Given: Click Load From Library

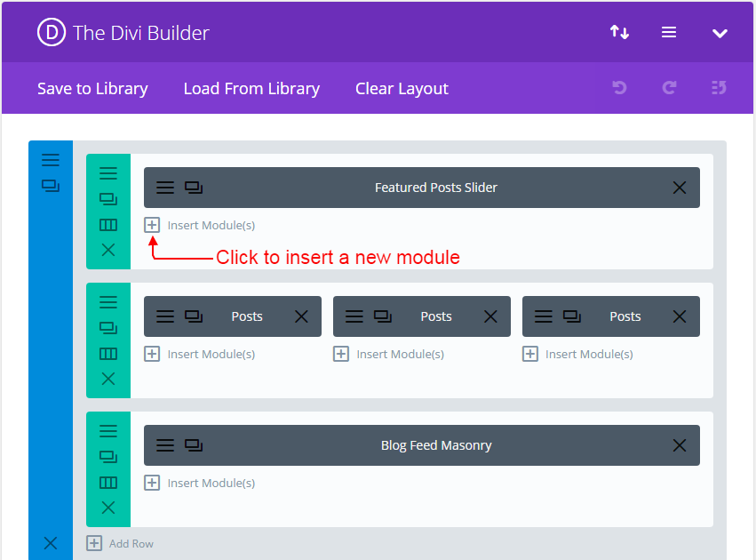Looking at the screenshot, I should (251, 89).
